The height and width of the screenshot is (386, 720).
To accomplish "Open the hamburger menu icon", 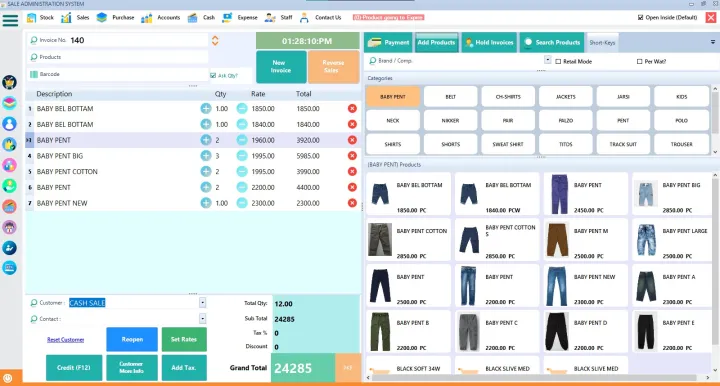I will click(x=10, y=20).
